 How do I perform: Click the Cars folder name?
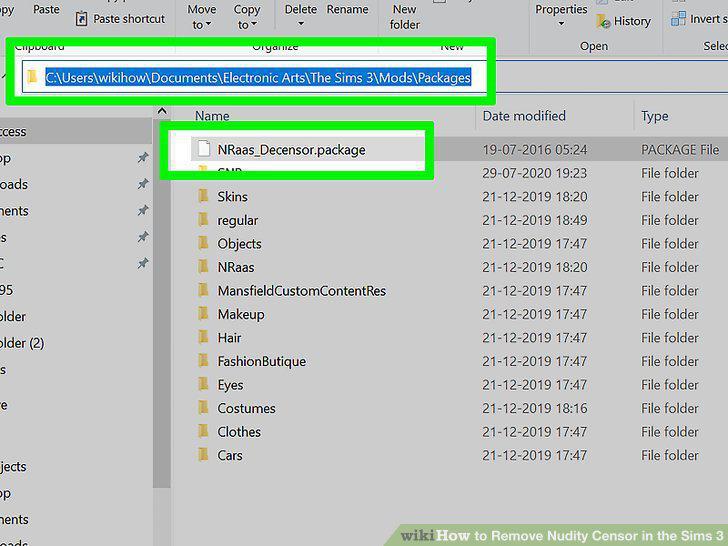(x=229, y=455)
